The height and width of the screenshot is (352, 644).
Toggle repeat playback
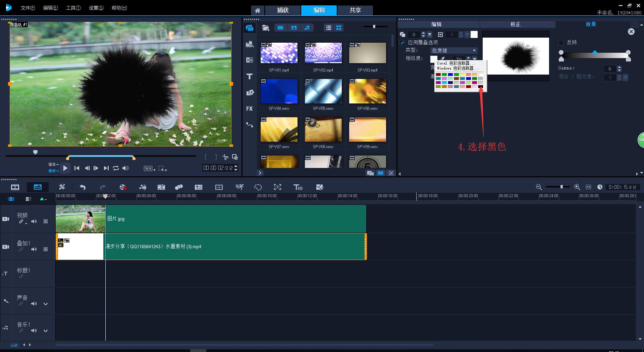[116, 168]
